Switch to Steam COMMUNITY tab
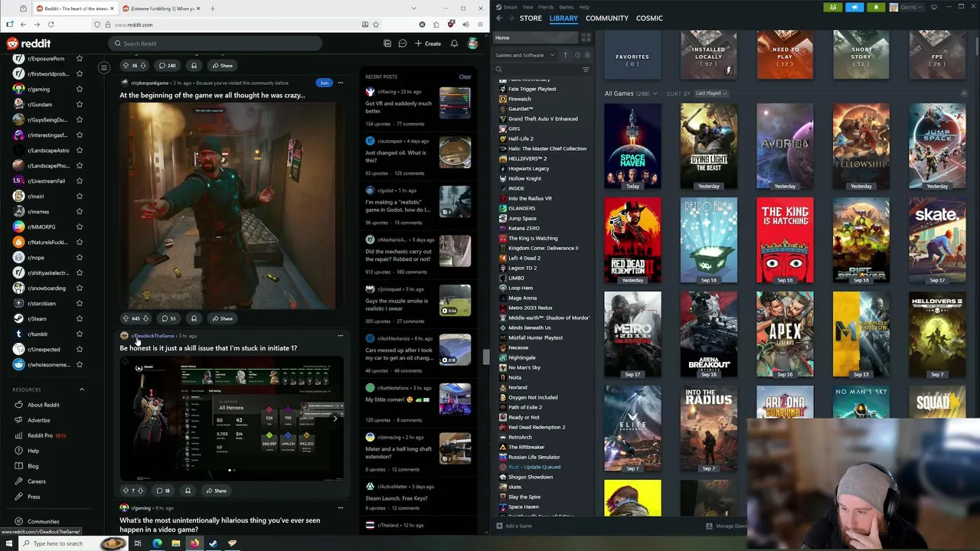The image size is (980, 551). [606, 18]
